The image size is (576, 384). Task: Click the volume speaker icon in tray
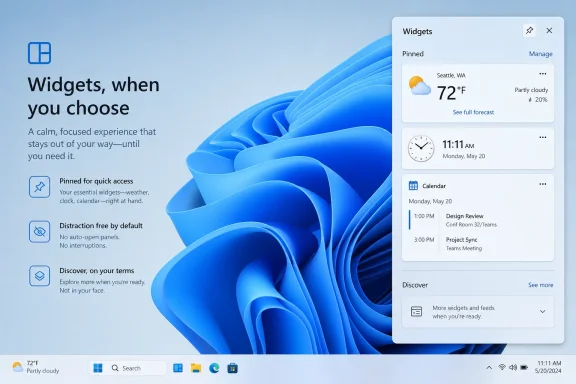click(x=513, y=367)
